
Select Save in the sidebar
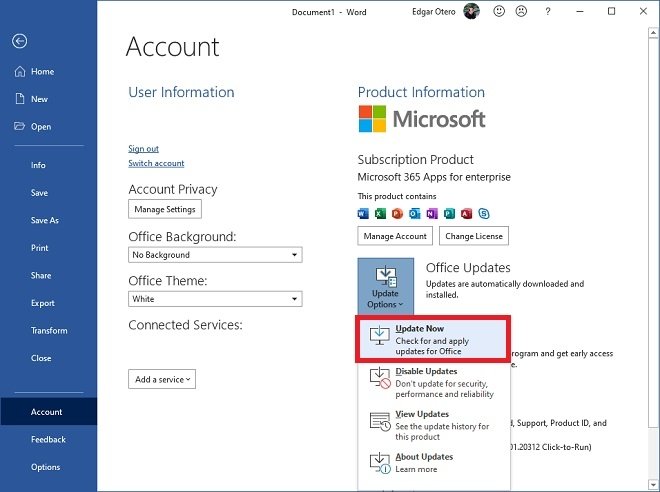39,193
